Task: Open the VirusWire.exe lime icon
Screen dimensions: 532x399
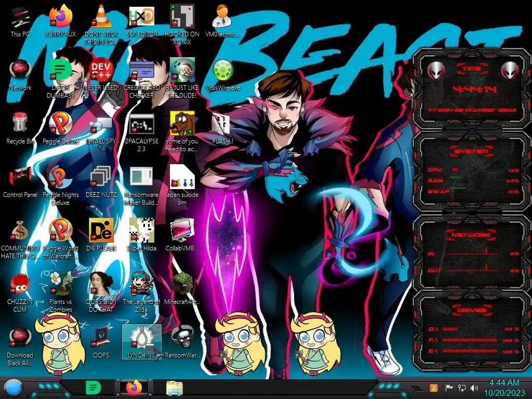Action: (222, 75)
